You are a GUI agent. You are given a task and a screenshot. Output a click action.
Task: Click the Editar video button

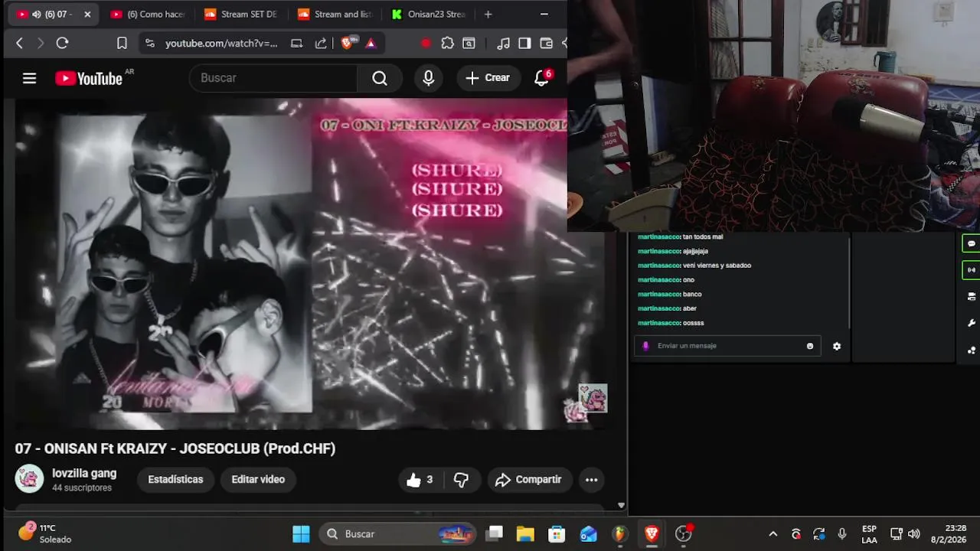coord(258,480)
